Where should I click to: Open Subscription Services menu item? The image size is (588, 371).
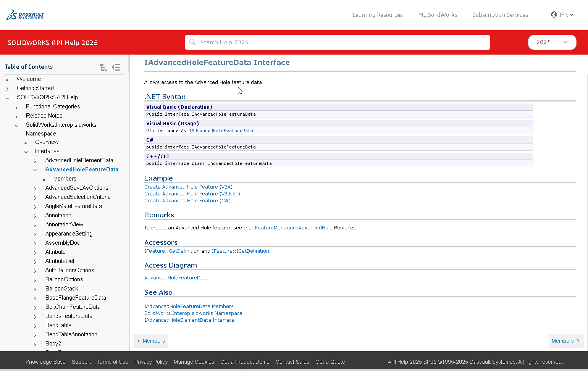coord(500,15)
